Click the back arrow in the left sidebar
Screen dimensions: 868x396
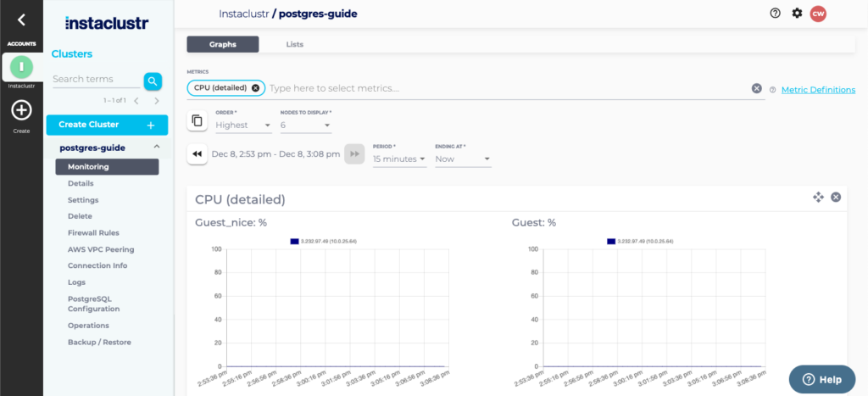(21, 20)
